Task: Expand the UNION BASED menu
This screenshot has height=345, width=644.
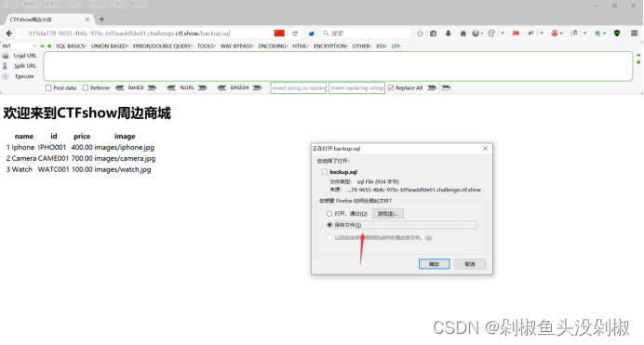Action: pos(110,46)
